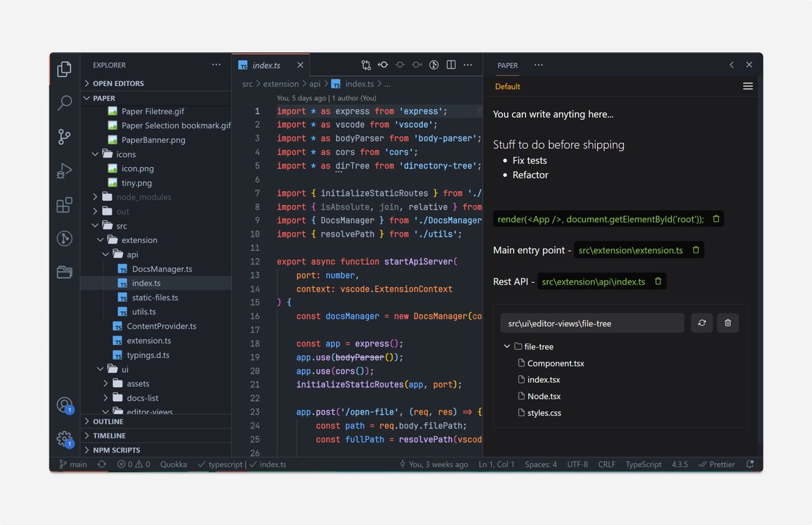Open styles.css in Paper file tree
Viewport: 812px width, 525px height.
[544, 413]
